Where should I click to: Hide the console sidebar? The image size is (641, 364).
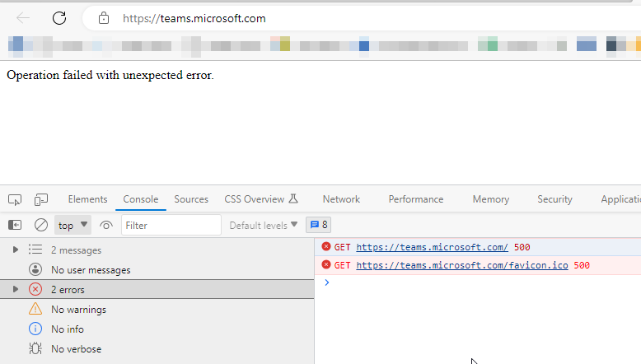(15, 225)
